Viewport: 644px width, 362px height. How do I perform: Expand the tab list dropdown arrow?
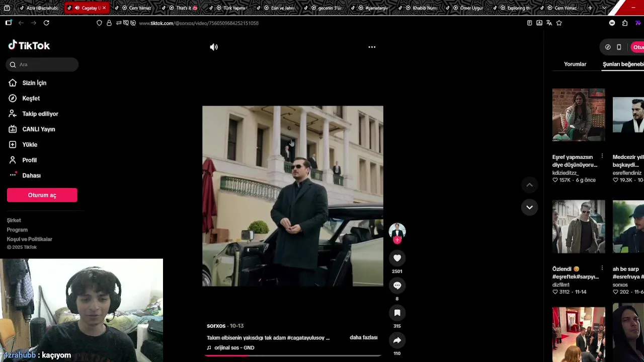click(604, 8)
